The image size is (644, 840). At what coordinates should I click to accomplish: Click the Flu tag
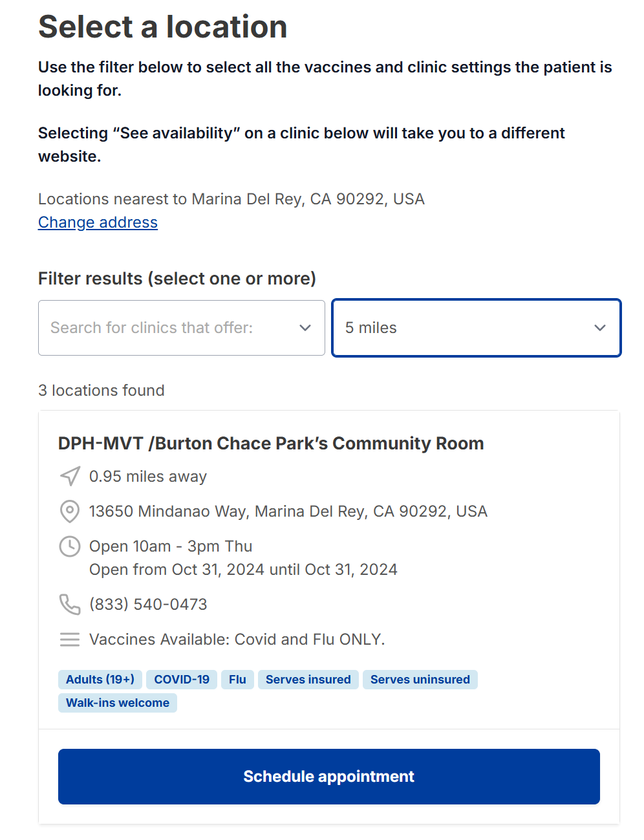(237, 680)
